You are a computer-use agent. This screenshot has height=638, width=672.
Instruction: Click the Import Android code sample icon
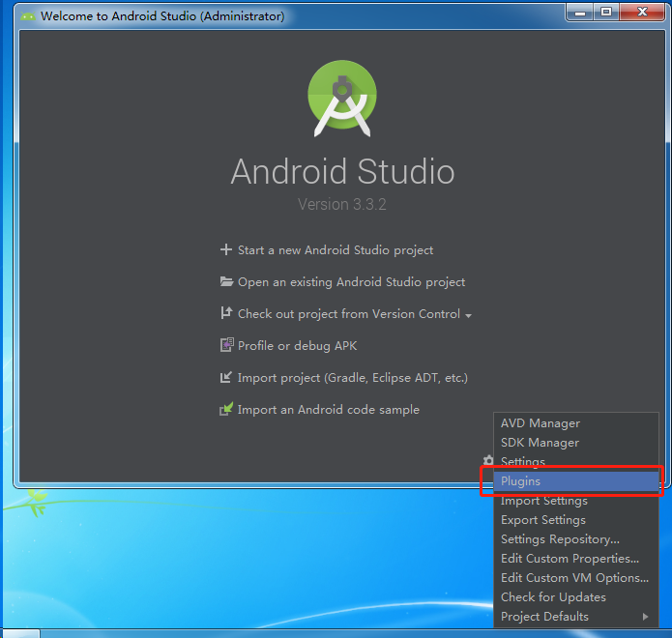click(x=226, y=409)
